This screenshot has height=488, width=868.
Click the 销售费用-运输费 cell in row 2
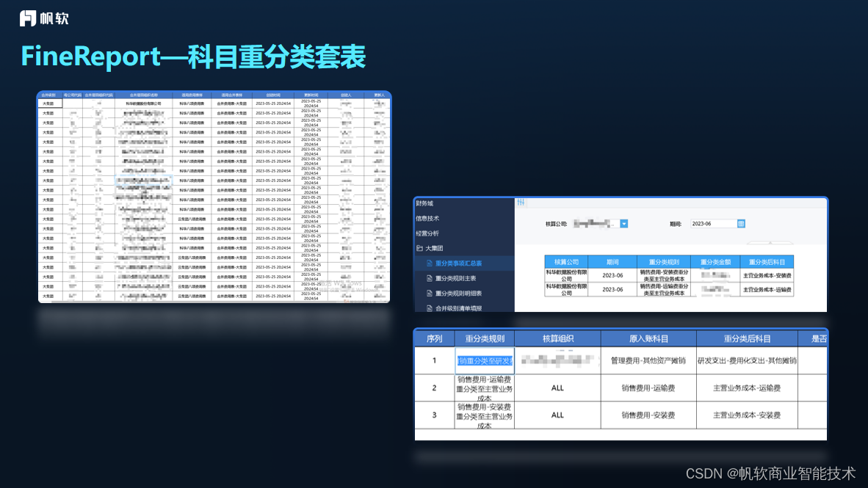click(x=648, y=388)
